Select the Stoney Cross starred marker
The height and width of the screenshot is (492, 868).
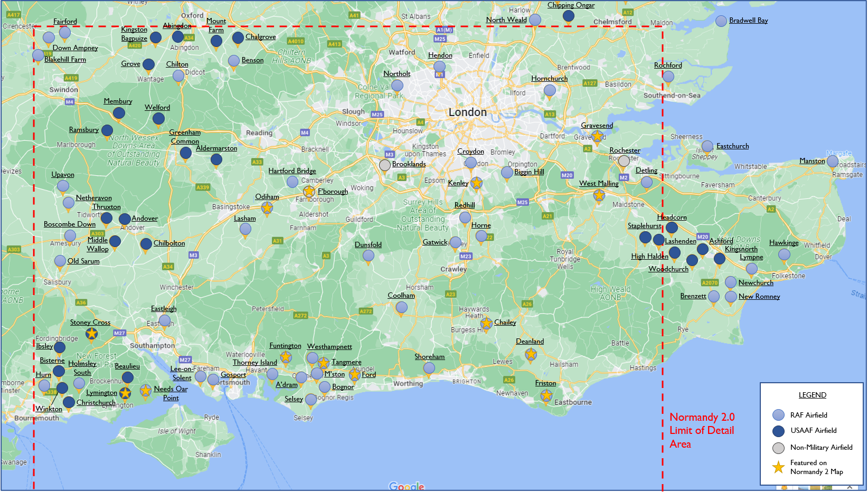(x=92, y=333)
